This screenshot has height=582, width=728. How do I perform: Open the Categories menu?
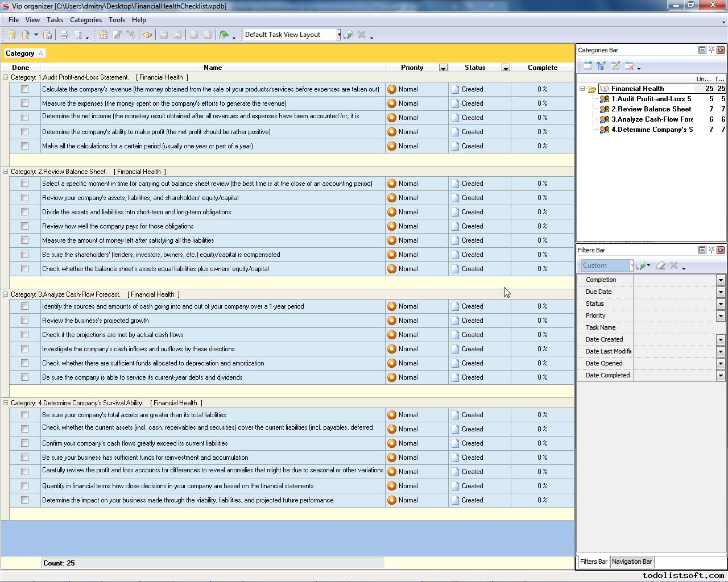click(85, 20)
